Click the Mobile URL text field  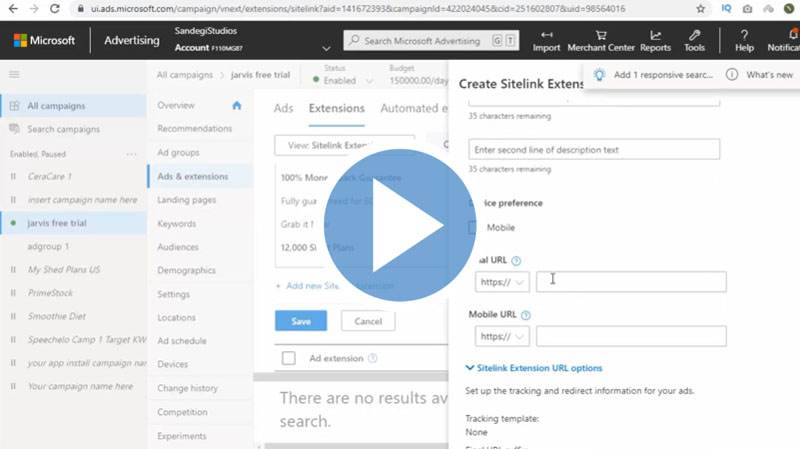(x=631, y=336)
